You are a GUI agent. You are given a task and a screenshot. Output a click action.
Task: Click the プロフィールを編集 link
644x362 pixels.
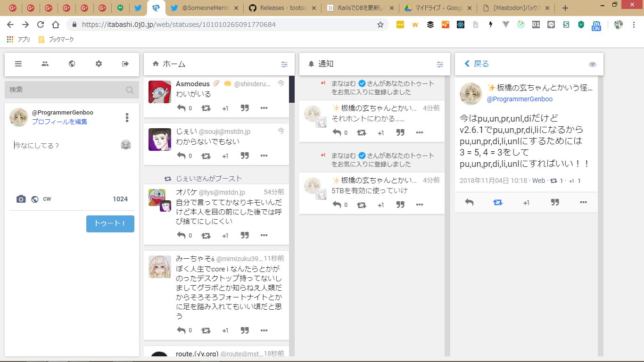coord(59,122)
